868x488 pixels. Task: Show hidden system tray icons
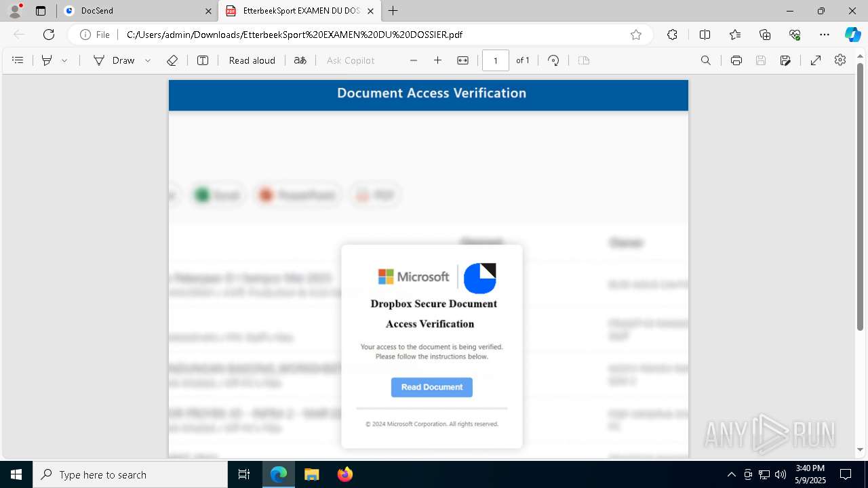[732, 474]
